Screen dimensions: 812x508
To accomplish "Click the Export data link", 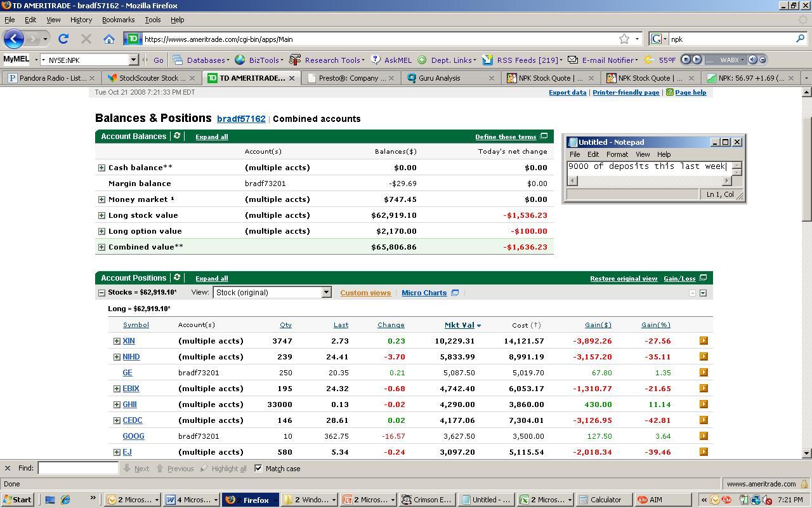I will click(x=567, y=93).
